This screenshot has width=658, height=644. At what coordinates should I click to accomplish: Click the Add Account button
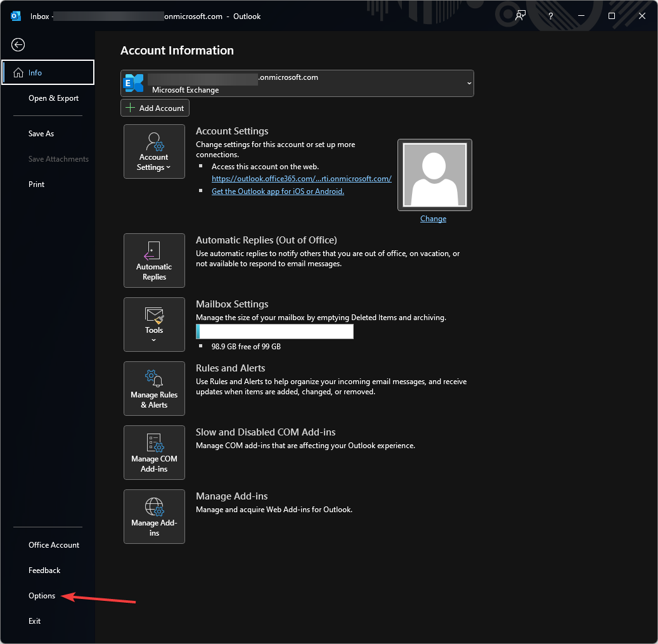[x=155, y=108]
